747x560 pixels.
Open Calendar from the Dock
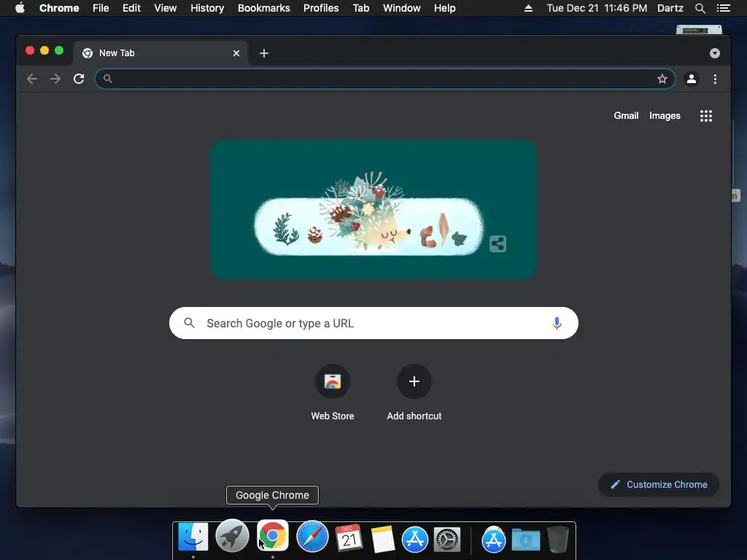(349, 538)
